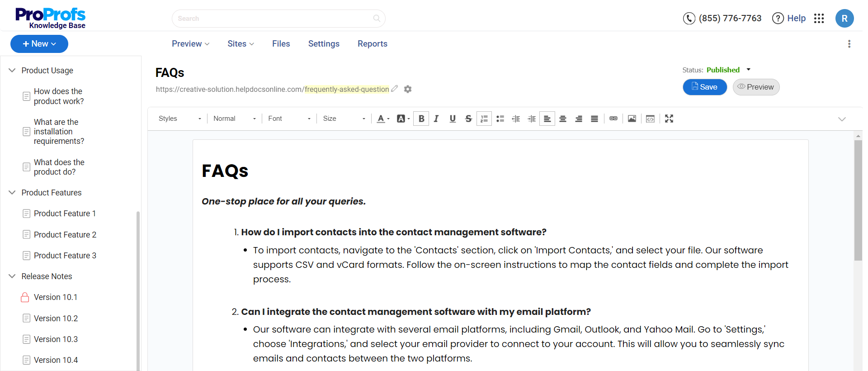
Task: Call the (855) 776-7763 number link
Action: point(730,19)
